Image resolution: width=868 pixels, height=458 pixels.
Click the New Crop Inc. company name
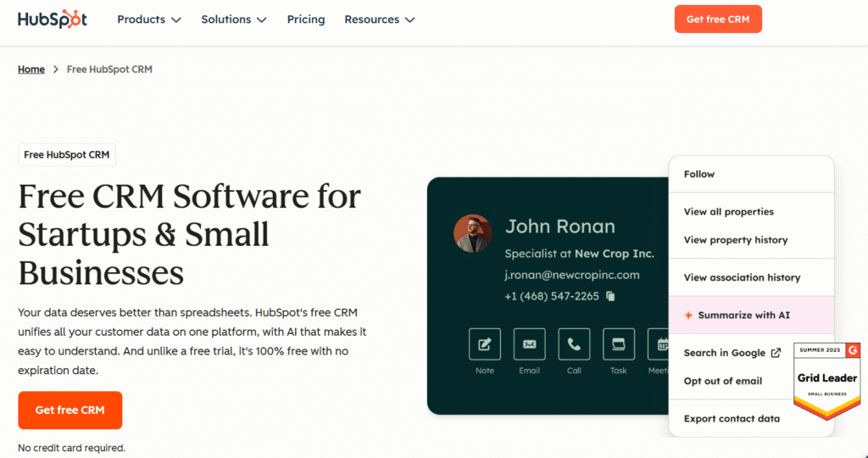point(615,254)
